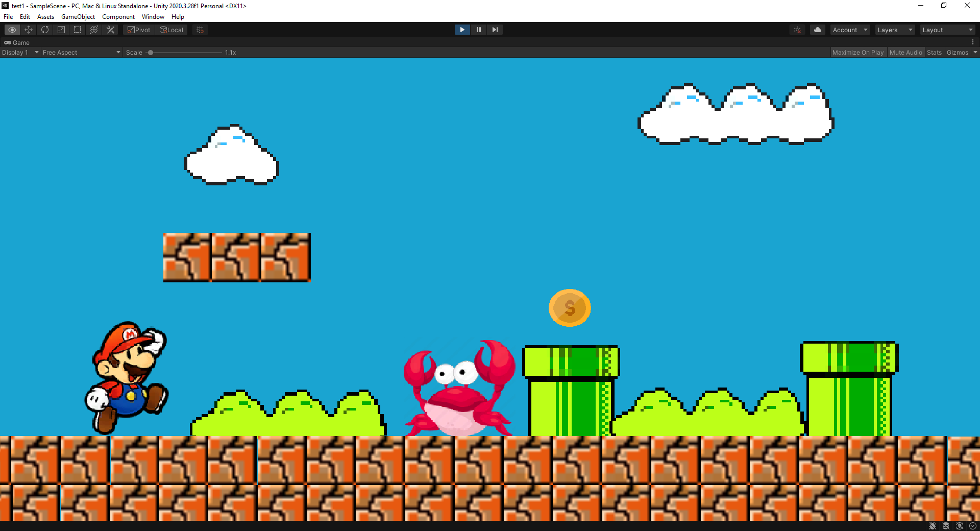The height and width of the screenshot is (531, 980).
Task: Open Unity Collaborate
Action: coord(797,30)
